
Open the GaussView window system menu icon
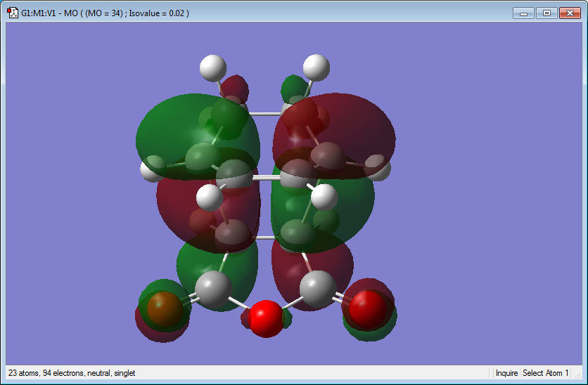[x=13, y=13]
